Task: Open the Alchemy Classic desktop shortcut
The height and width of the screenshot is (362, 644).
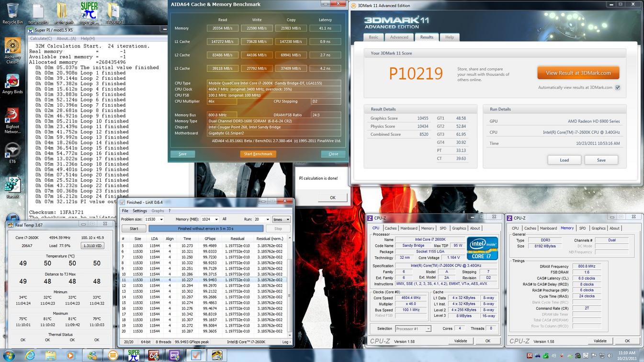Action: [x=12, y=51]
